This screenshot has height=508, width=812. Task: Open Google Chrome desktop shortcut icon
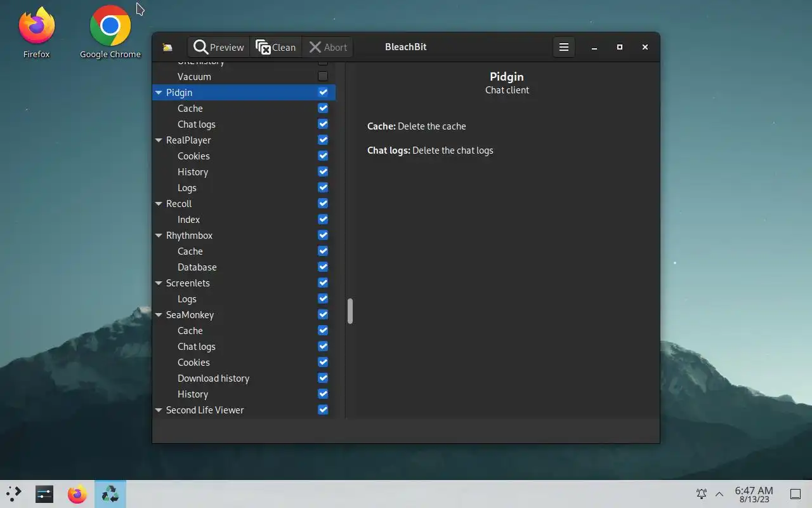pyautogui.click(x=110, y=32)
